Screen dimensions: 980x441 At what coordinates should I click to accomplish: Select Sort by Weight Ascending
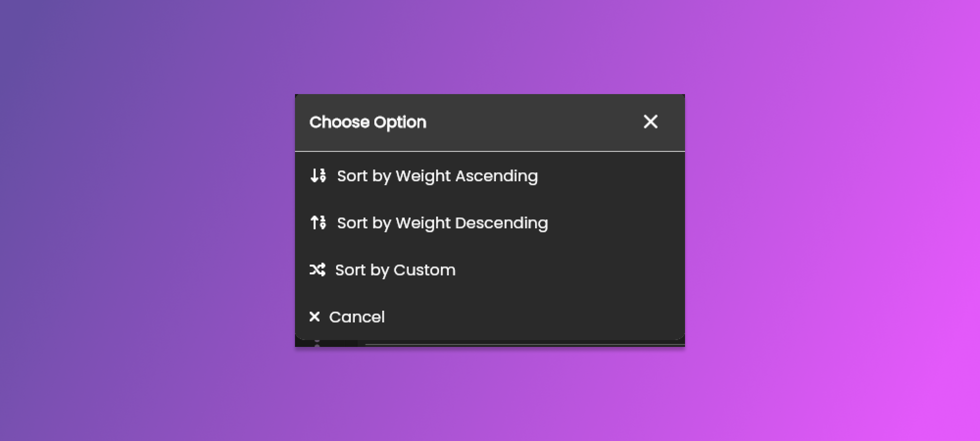click(437, 176)
